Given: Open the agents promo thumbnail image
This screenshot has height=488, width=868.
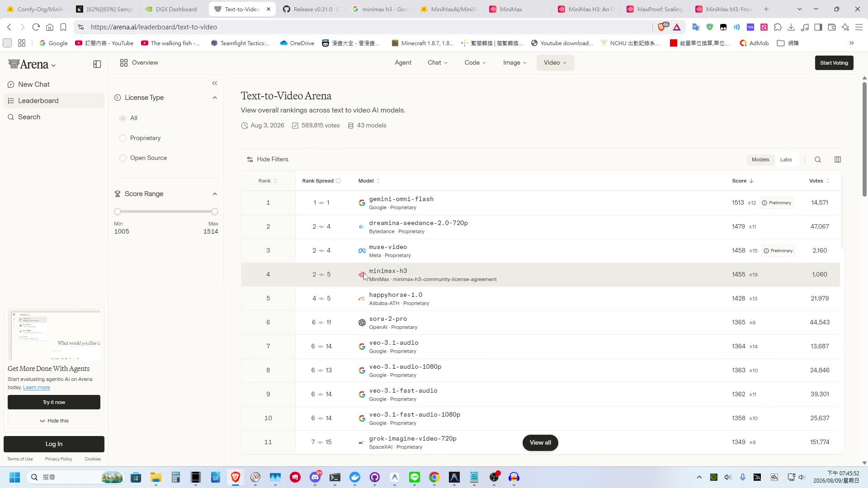Looking at the screenshot, I should [x=54, y=335].
